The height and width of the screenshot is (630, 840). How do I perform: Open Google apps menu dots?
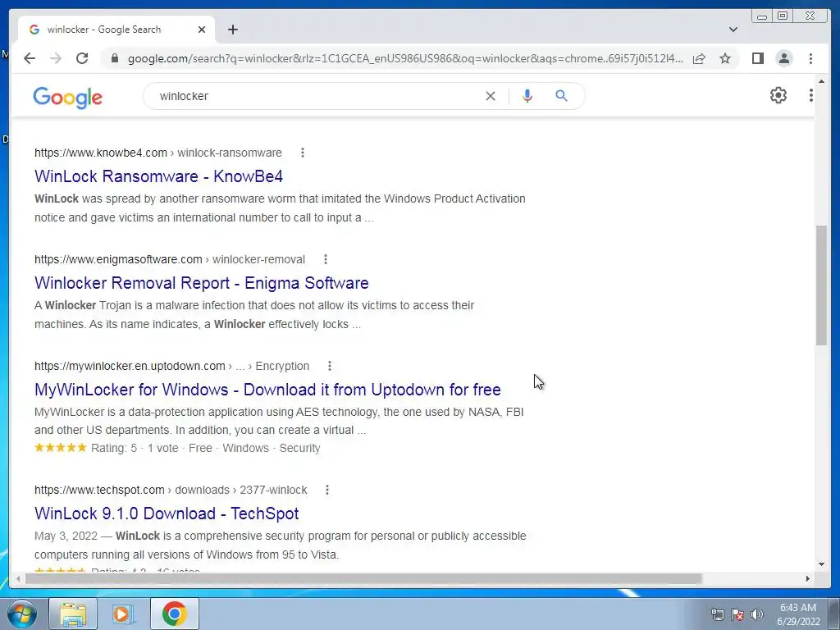(811, 95)
